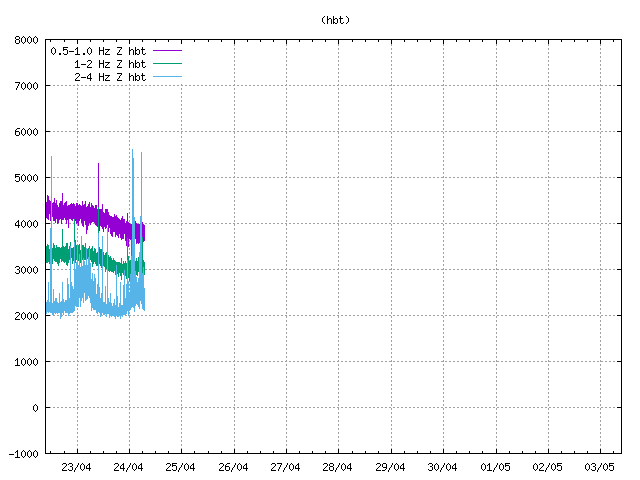The width and height of the screenshot is (640, 480).
Task: Click x-axis date label 29/04
Action: click(x=390, y=467)
